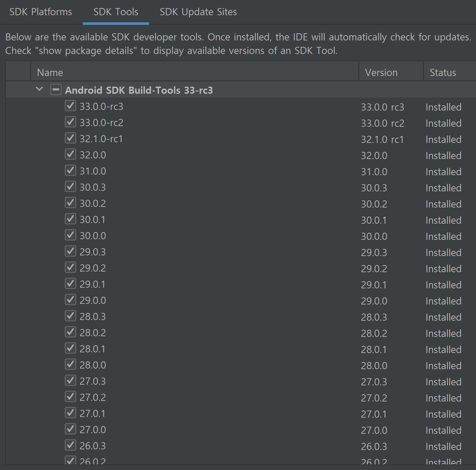
Task: Uncheck the 29.0.2 build tools checkbox
Action: tap(70, 267)
